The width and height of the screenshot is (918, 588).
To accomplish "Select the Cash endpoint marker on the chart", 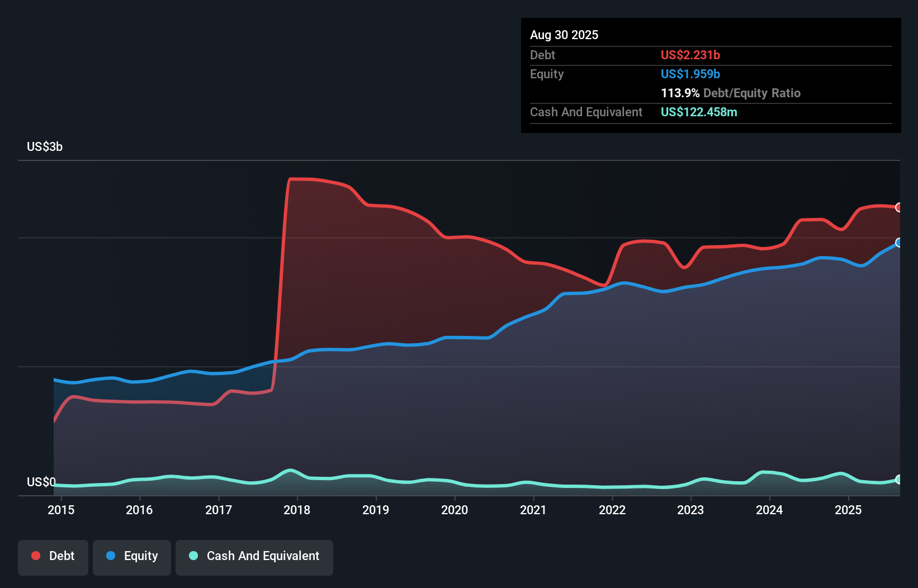I will point(899,480).
